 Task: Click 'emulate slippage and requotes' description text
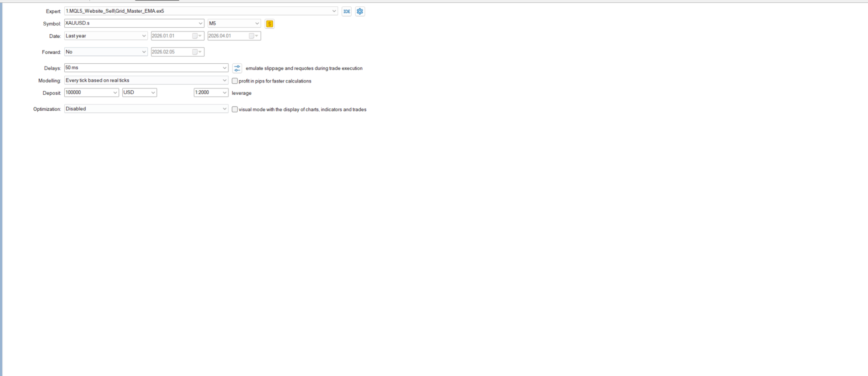click(x=304, y=68)
